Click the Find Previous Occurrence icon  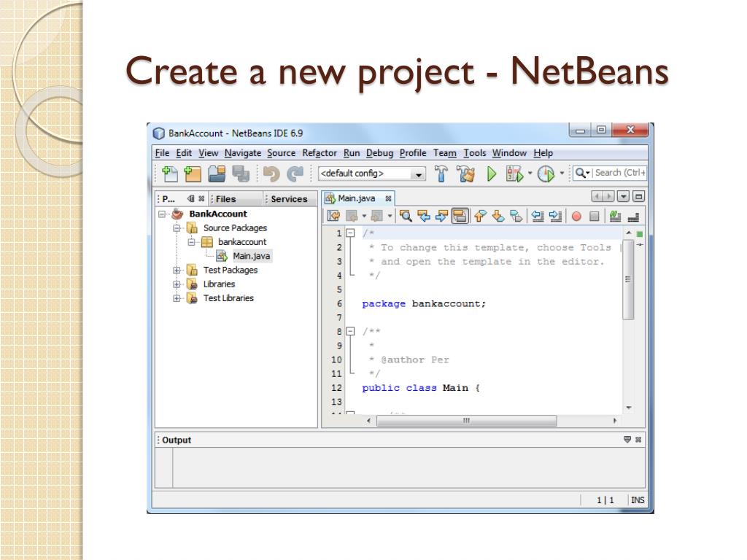(424, 216)
